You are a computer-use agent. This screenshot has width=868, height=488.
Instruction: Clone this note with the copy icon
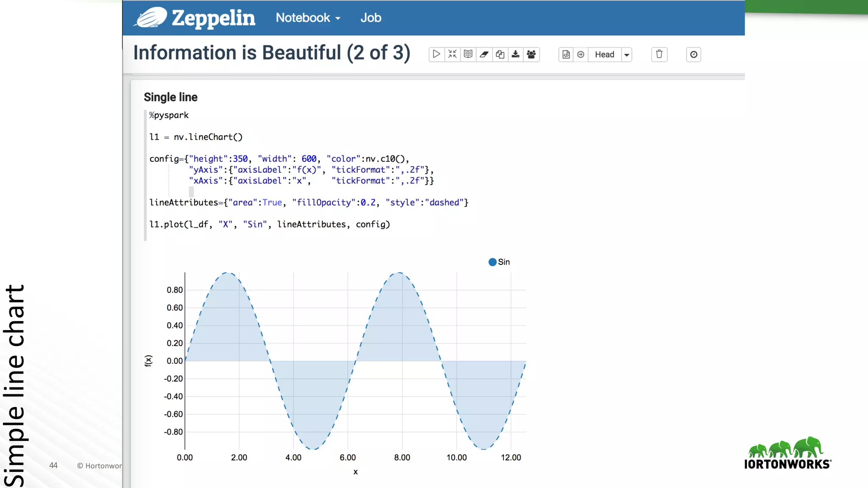(500, 54)
